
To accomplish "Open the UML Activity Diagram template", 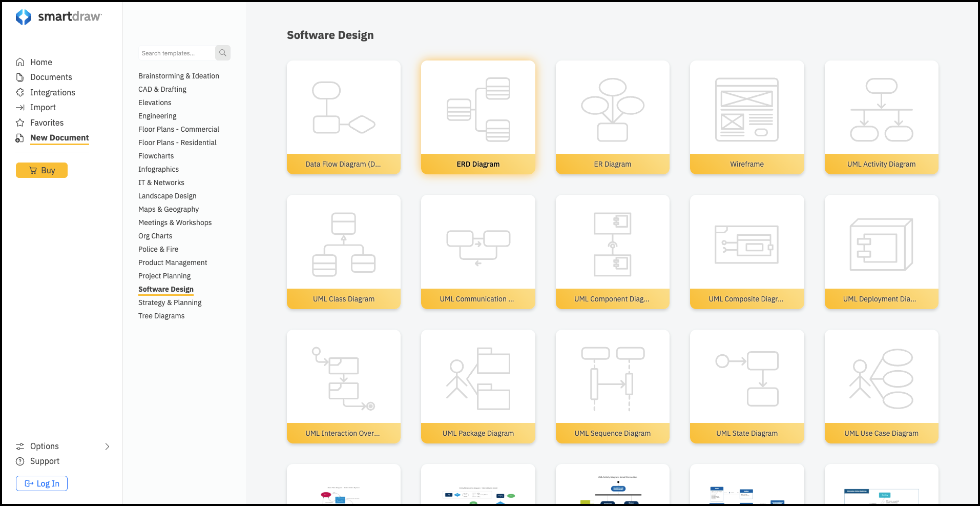I will (x=882, y=117).
